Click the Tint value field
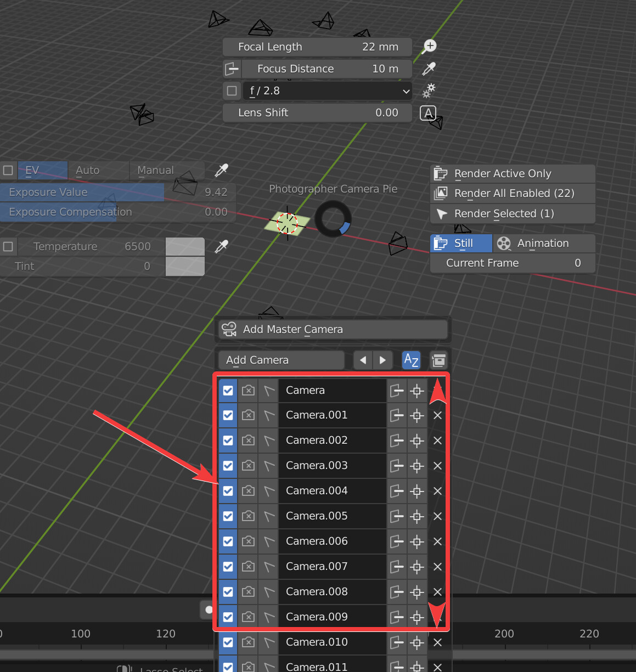 (x=82, y=266)
